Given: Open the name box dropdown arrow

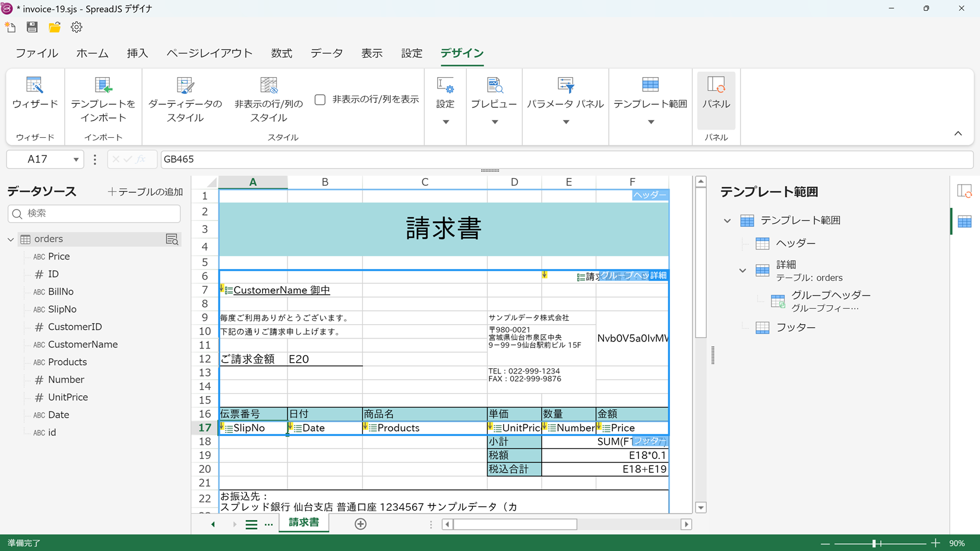Looking at the screenshot, I should pyautogui.click(x=76, y=159).
